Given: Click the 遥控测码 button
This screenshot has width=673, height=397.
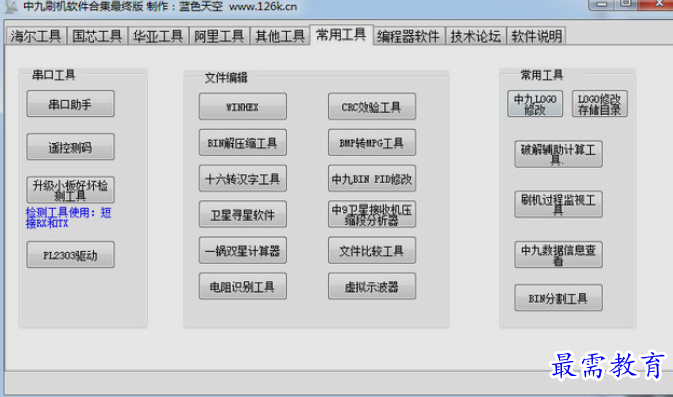Looking at the screenshot, I should pyautogui.click(x=70, y=147).
